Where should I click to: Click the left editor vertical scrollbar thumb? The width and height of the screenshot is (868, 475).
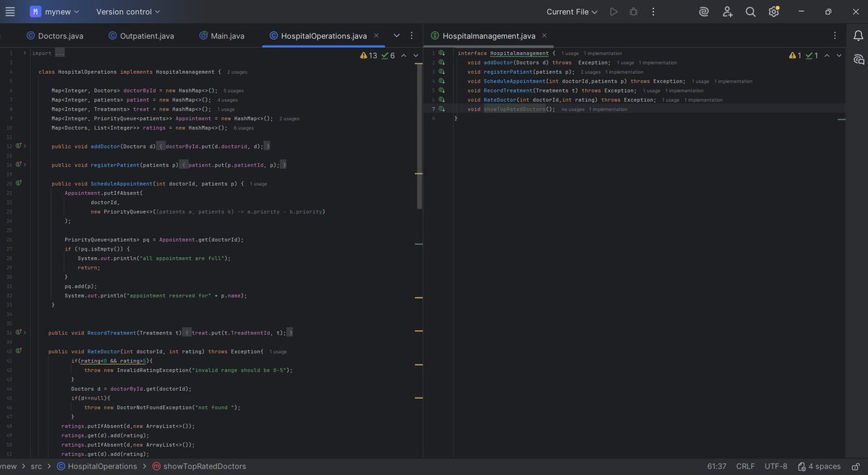coord(420,136)
